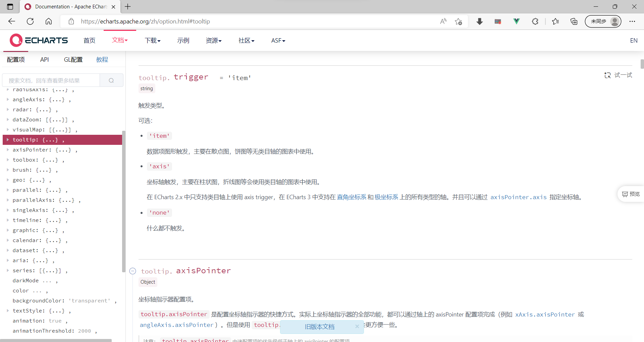Open a new browser tab
The image size is (644, 342).
point(128,6)
